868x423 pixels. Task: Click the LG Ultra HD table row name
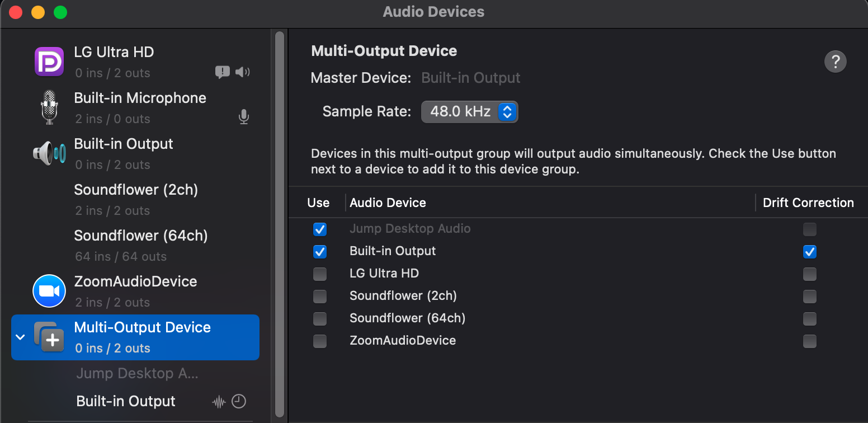click(384, 273)
